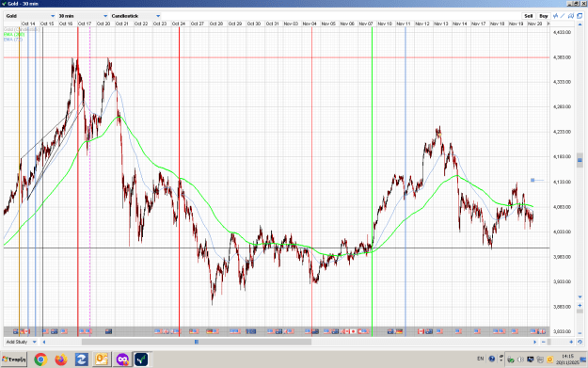The width and height of the screenshot is (588, 368).
Task: Click the green EMA legend label
Action: [14, 34]
